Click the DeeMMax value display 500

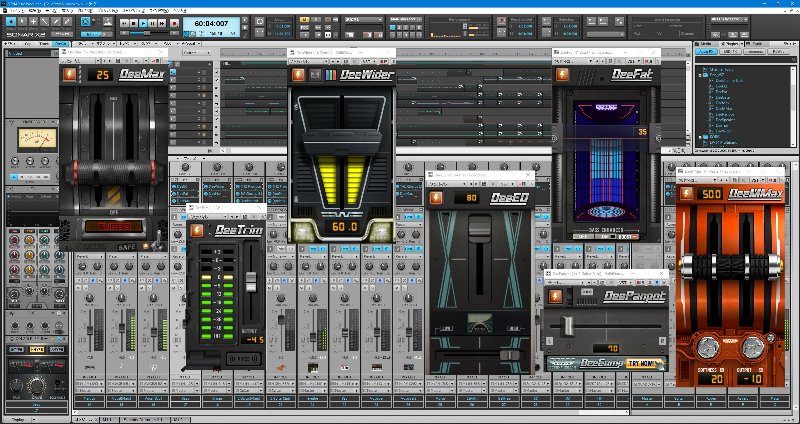708,194
